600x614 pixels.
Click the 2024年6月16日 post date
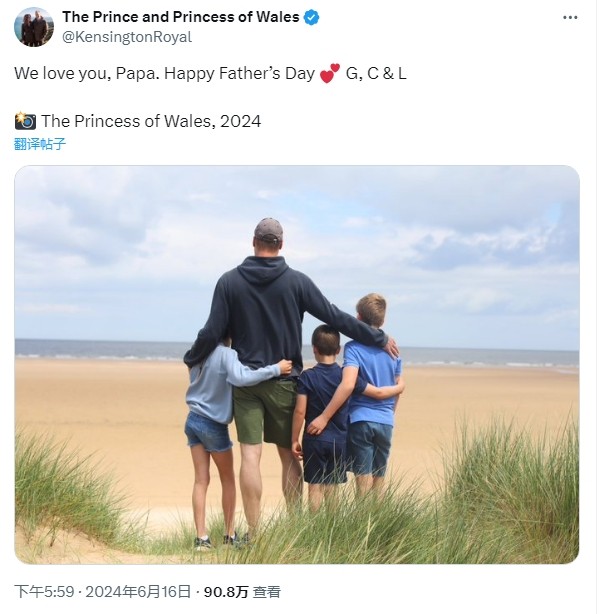(x=138, y=591)
